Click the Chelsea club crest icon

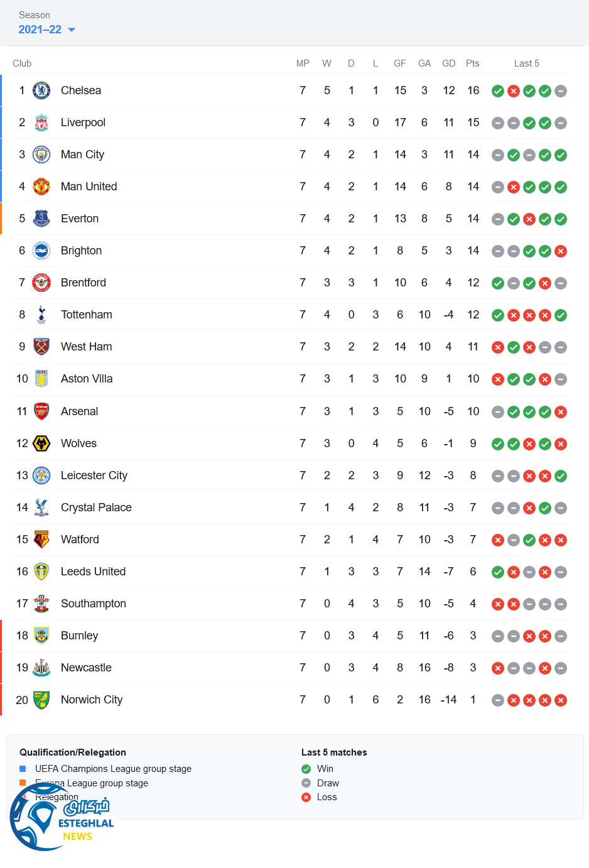point(41,90)
